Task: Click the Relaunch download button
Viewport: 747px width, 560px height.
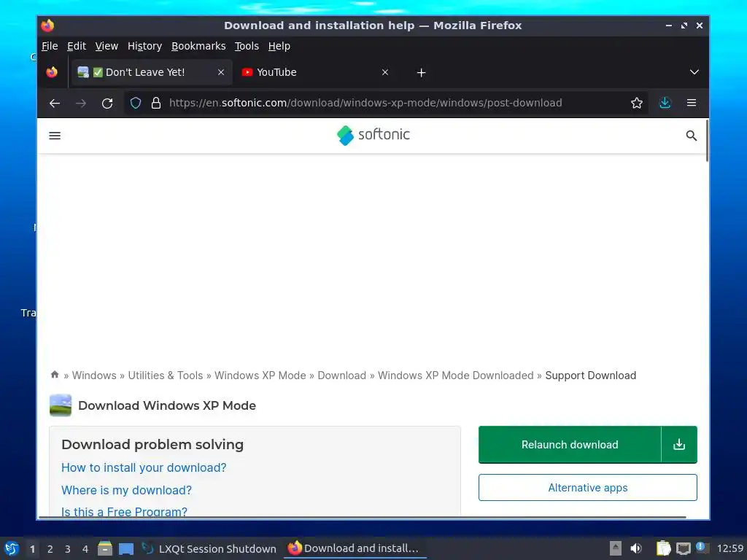Action: click(x=569, y=444)
